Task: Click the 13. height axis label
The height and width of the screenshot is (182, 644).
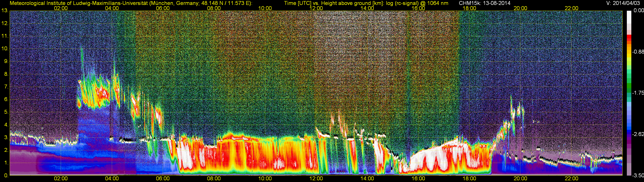Action: 5,11
